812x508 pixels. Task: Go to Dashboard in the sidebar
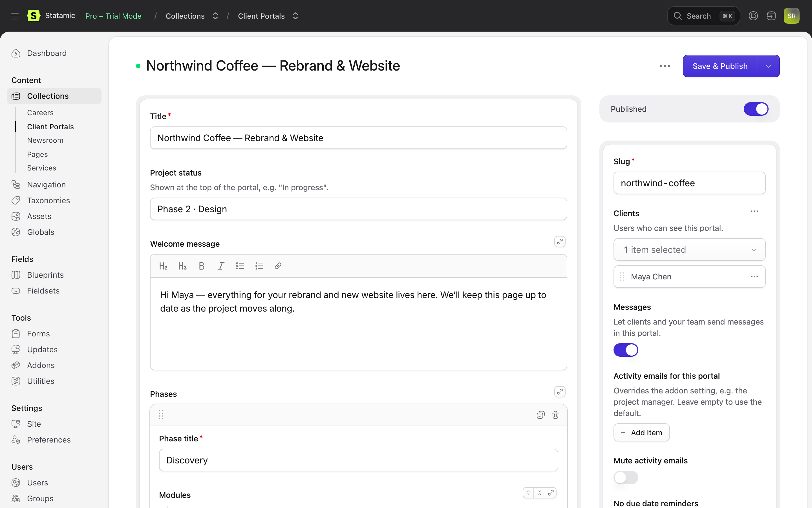point(47,53)
